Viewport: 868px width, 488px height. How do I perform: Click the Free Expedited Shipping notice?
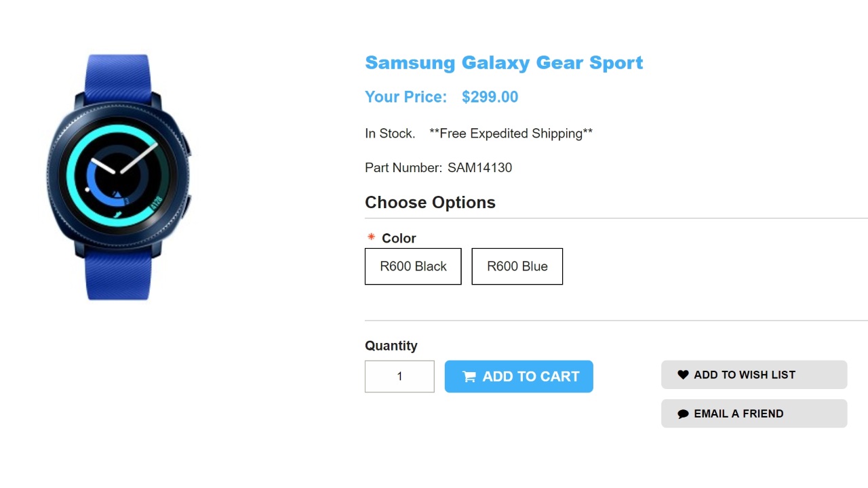point(511,134)
